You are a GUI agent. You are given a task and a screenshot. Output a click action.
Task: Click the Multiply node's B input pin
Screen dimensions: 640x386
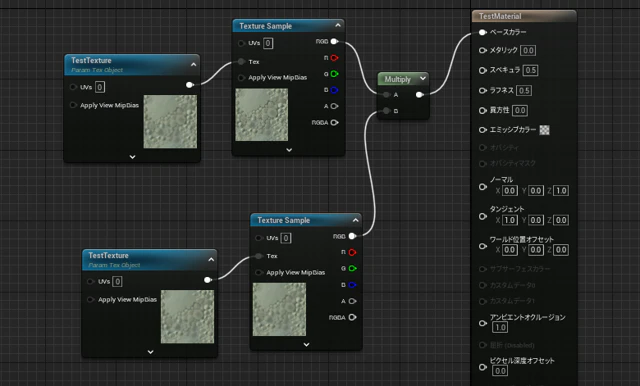click(x=386, y=111)
